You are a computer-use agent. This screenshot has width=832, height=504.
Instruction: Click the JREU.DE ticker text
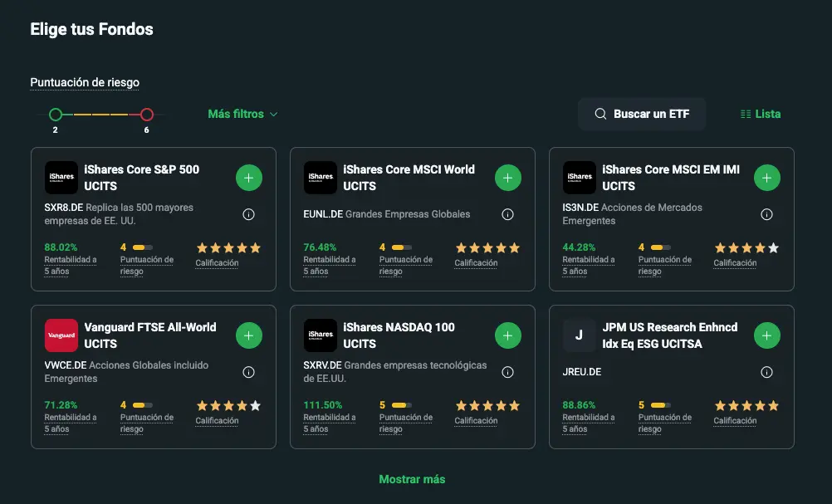581,372
